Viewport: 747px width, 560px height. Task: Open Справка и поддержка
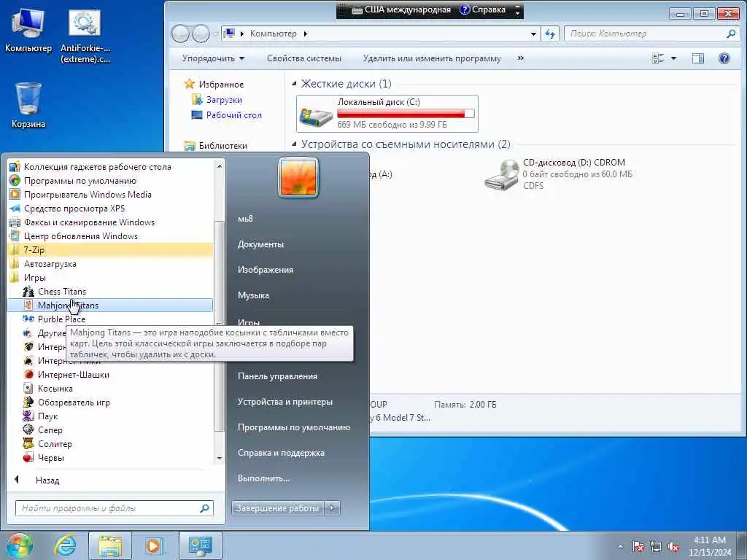pos(281,453)
